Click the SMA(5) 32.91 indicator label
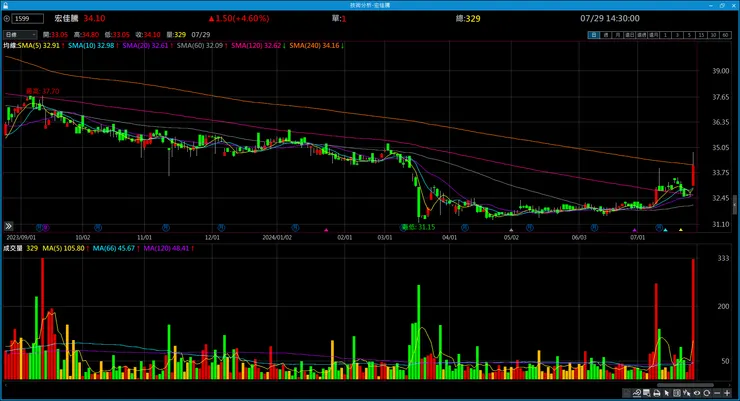 coord(41,45)
